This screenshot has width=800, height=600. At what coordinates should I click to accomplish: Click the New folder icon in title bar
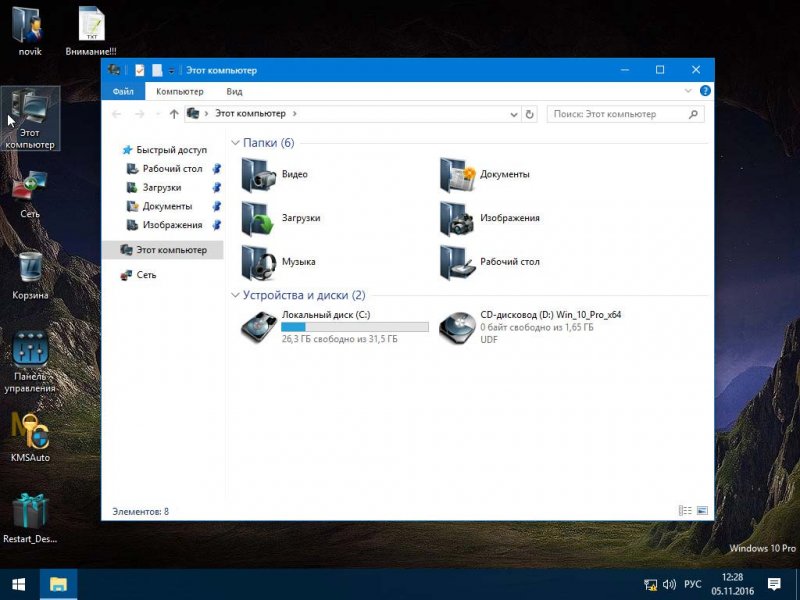point(157,70)
